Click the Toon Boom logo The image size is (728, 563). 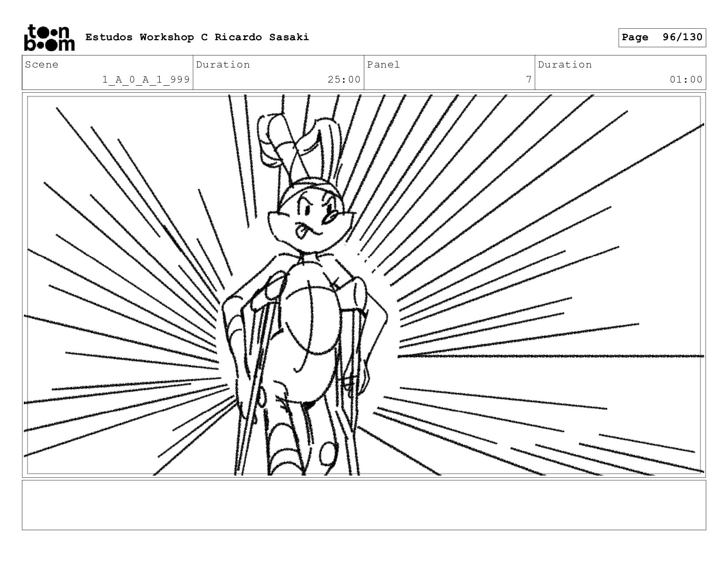click(49, 38)
